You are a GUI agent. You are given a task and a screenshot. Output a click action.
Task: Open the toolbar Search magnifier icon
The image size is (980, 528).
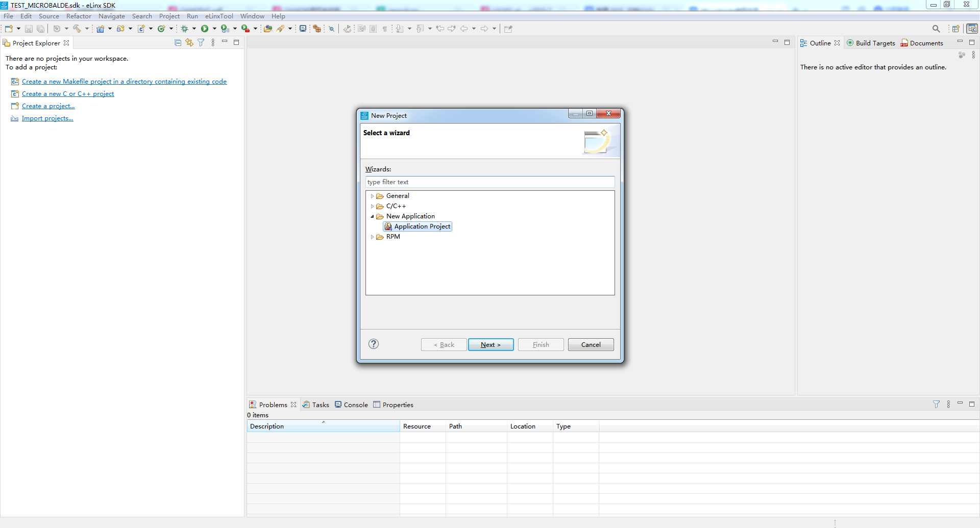pyautogui.click(x=936, y=29)
